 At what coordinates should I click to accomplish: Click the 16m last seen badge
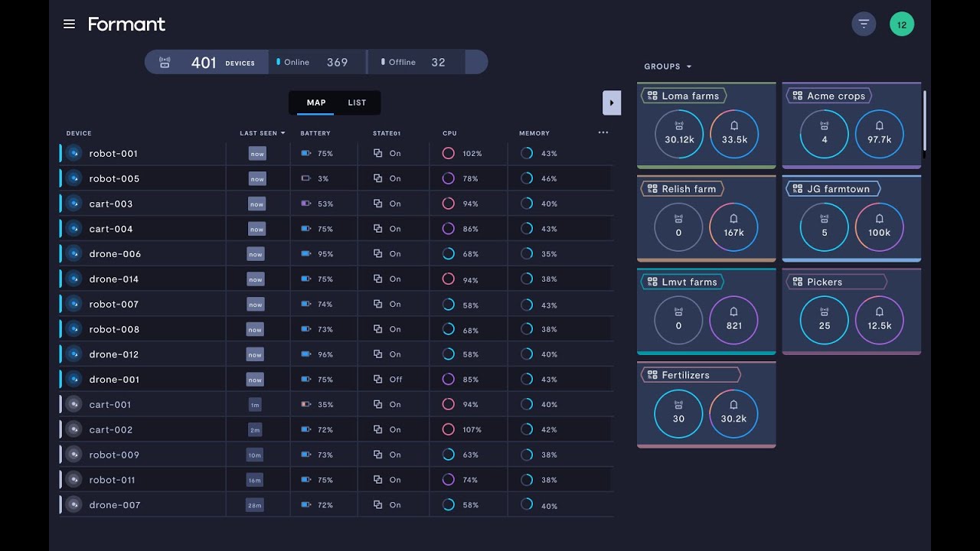tap(255, 480)
